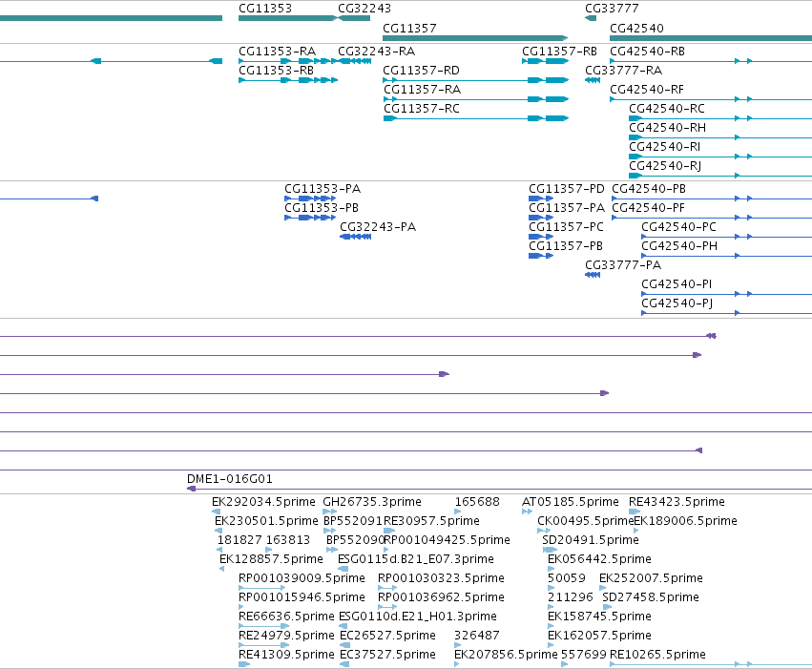Image resolution: width=812 pixels, height=669 pixels.
Task: Click EST label EK056442.5prime
Action: (x=599, y=560)
